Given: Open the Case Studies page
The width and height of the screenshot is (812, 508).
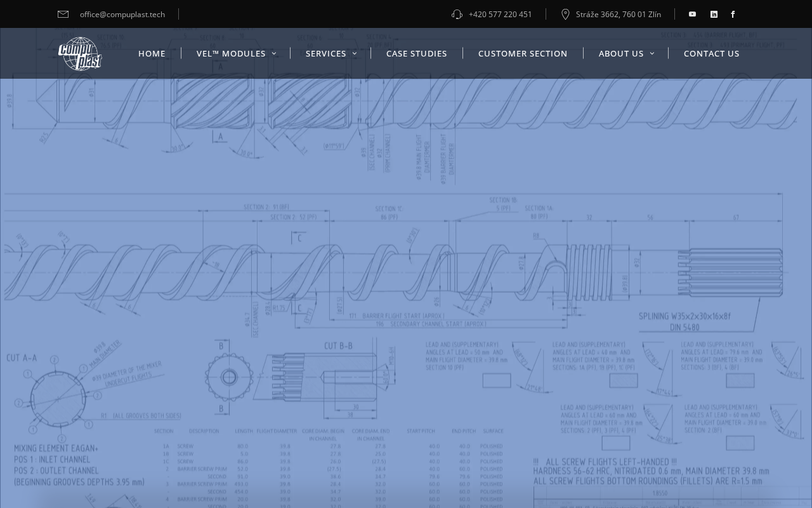Looking at the screenshot, I should 417,53.
